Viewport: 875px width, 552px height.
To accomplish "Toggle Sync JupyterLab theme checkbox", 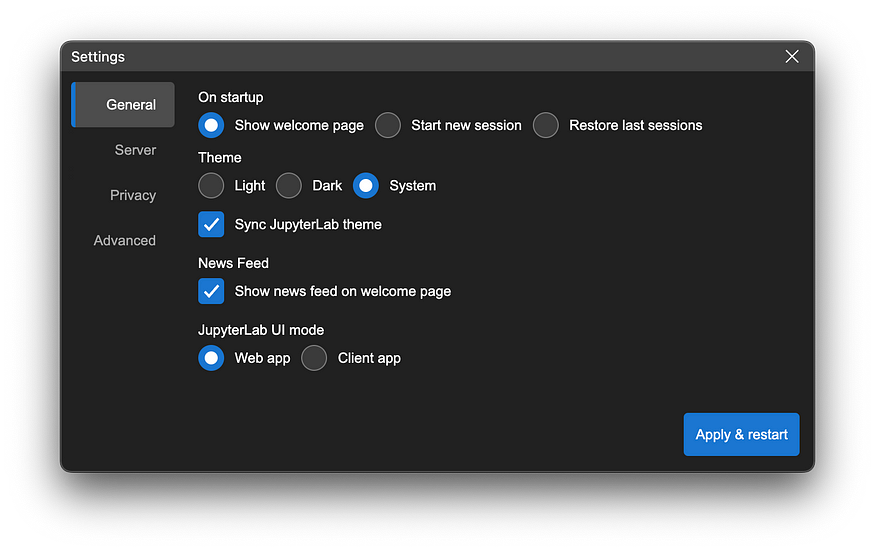I will point(211,224).
